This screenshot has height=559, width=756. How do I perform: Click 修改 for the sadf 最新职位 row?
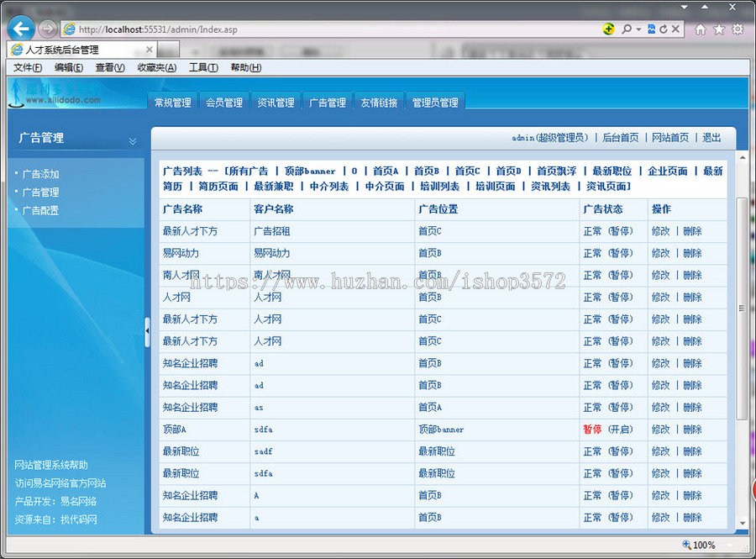click(x=660, y=452)
